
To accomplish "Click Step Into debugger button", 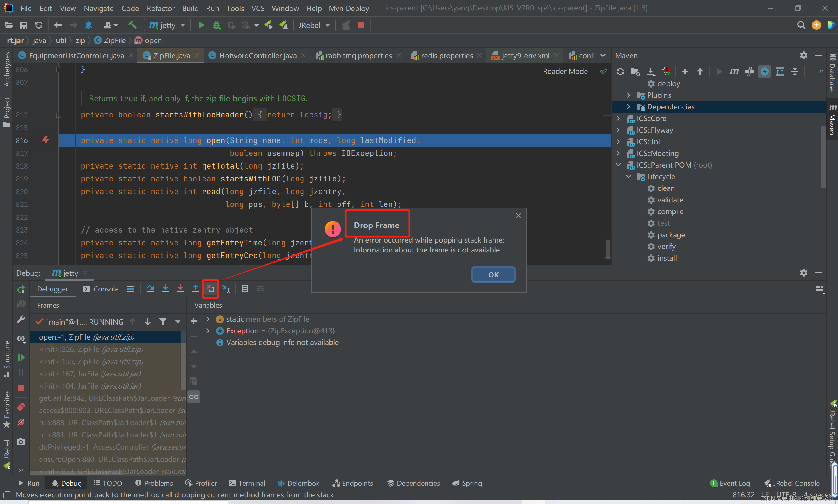I will pyautogui.click(x=165, y=289).
